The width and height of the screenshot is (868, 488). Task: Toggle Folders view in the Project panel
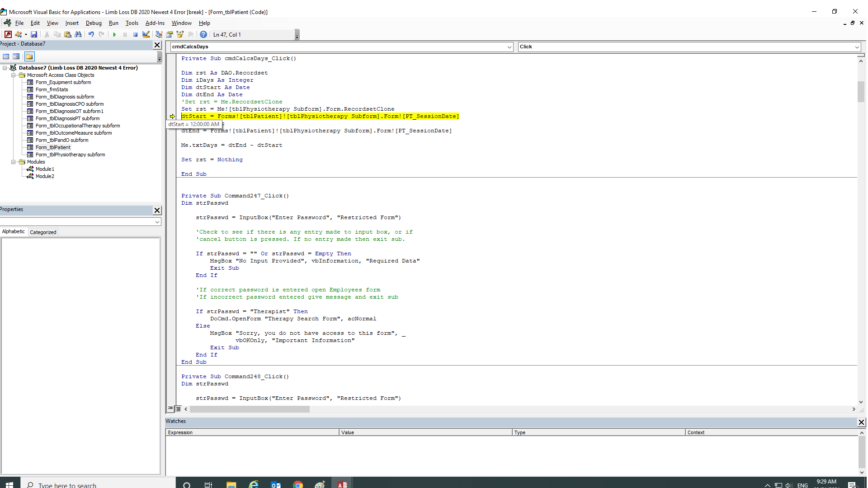(29, 56)
